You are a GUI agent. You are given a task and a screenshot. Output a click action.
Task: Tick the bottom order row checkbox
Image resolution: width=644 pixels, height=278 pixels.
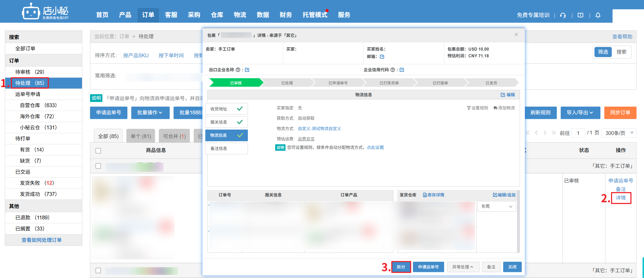coord(98,271)
